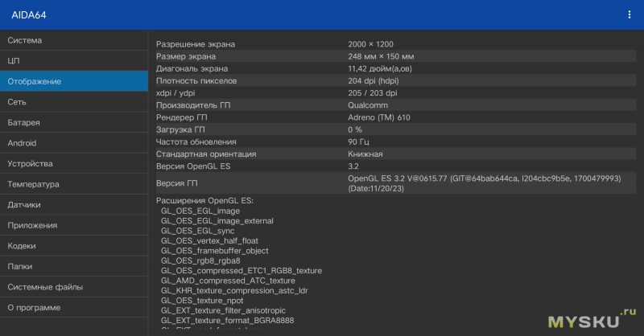Open the Батарея section
Screen dimensions: 644x336
coord(74,122)
